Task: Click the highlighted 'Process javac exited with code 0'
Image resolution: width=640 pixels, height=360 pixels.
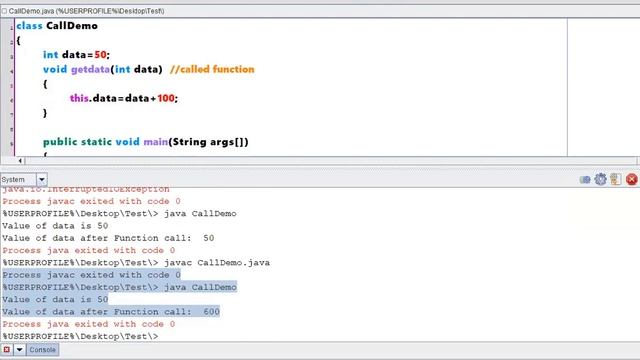Action: click(91, 275)
